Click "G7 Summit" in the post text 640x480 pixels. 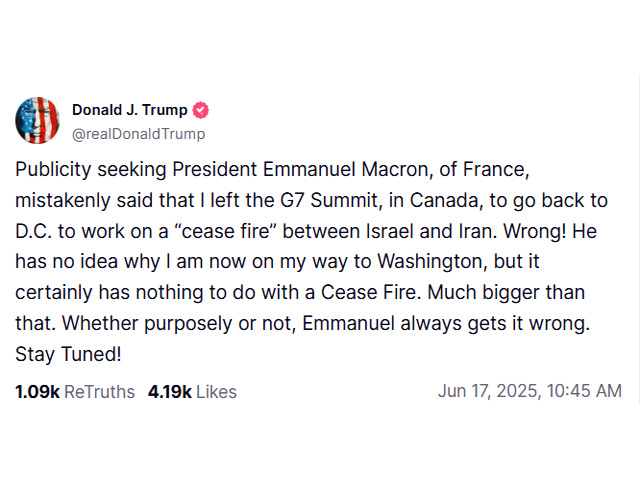[x=331, y=200]
